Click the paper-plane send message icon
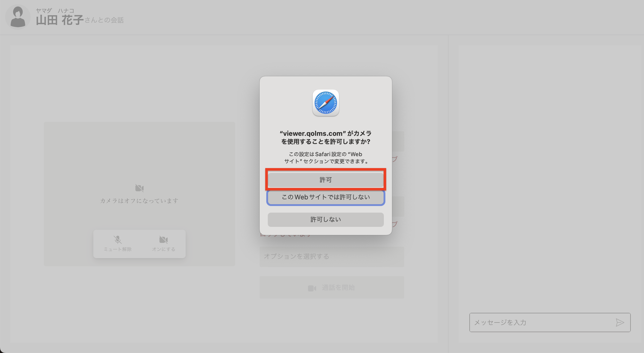644x353 pixels. click(620, 322)
